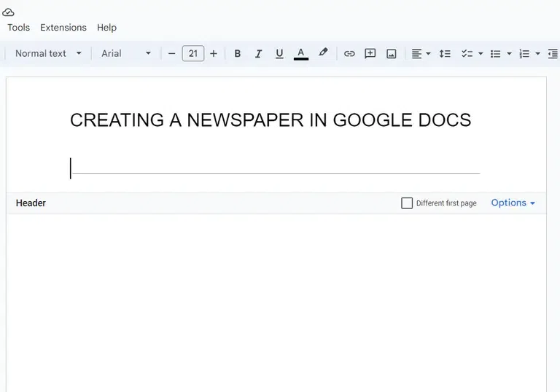560x392 pixels.
Task: Click the cloud save status icon
Action: coord(9,12)
